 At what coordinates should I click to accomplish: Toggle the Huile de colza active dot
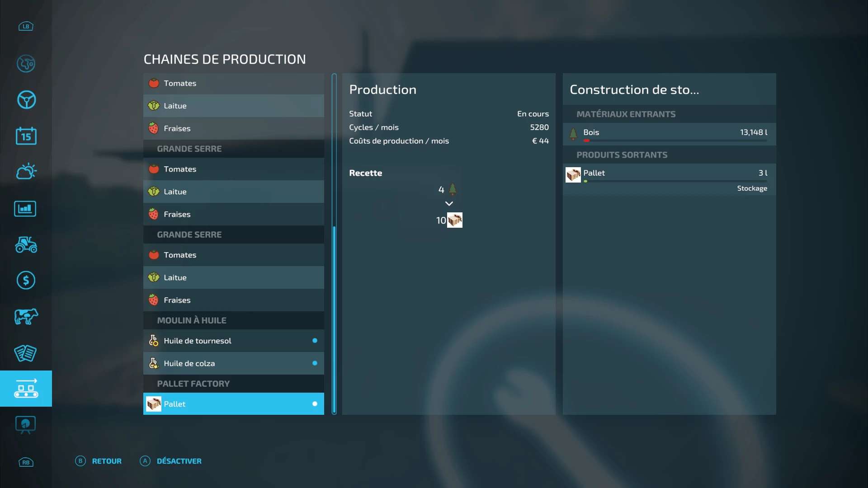[x=315, y=363]
